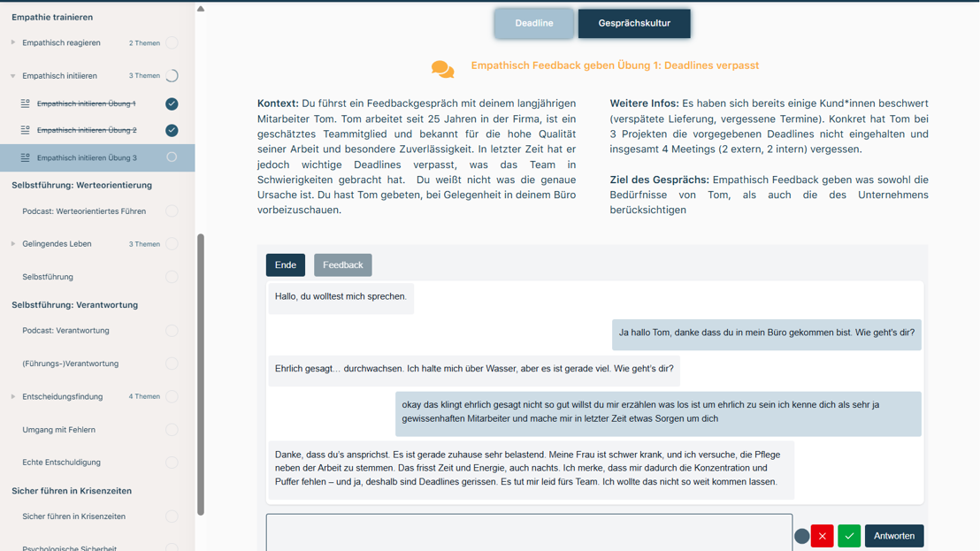
Task: Click the Antworten button
Action: (x=893, y=536)
